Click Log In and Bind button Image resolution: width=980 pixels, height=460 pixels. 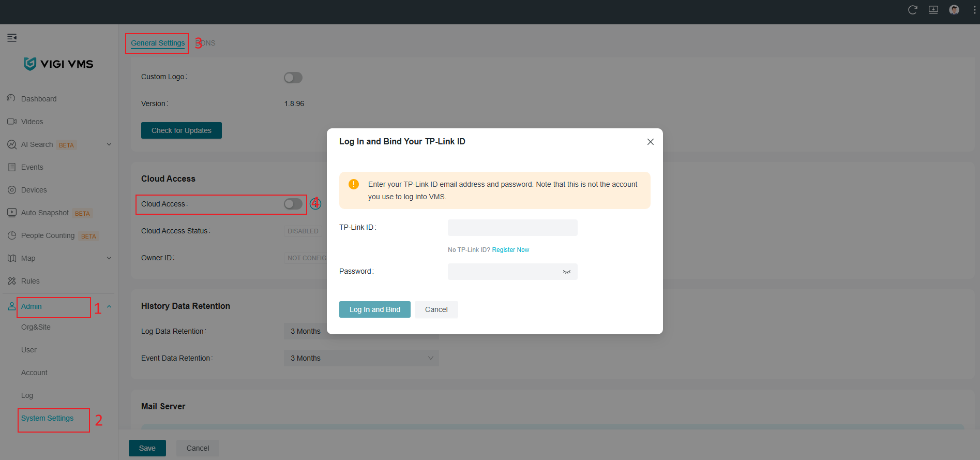pos(375,309)
